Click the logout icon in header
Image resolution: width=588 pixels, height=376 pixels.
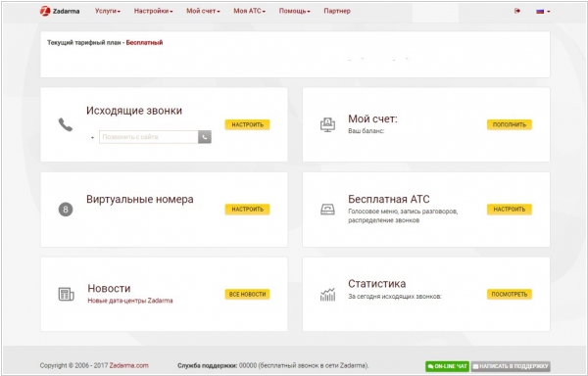point(517,11)
